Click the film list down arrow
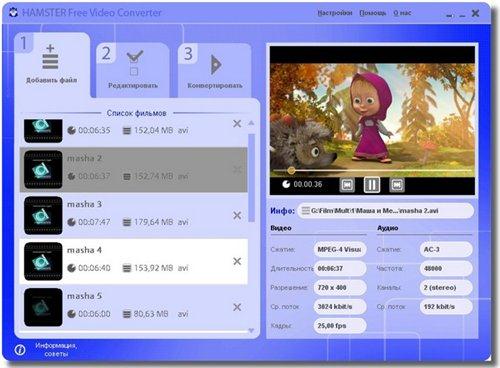 click(x=251, y=330)
